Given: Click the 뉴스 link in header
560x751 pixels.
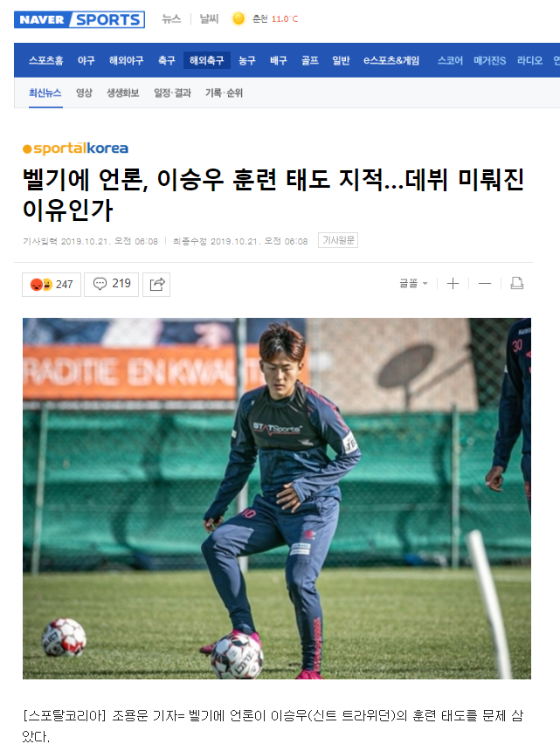Looking at the screenshot, I should (171, 19).
